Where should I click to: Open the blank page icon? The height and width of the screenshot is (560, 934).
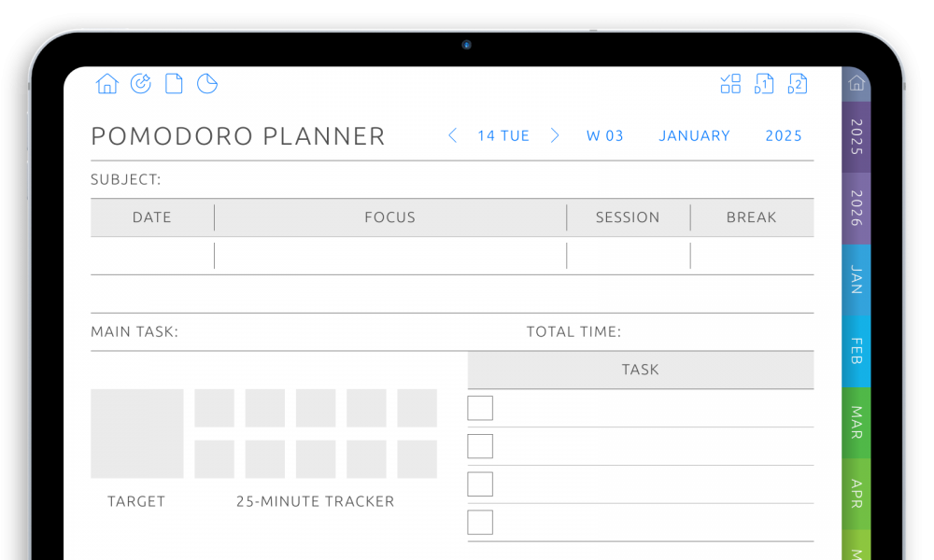click(x=174, y=84)
